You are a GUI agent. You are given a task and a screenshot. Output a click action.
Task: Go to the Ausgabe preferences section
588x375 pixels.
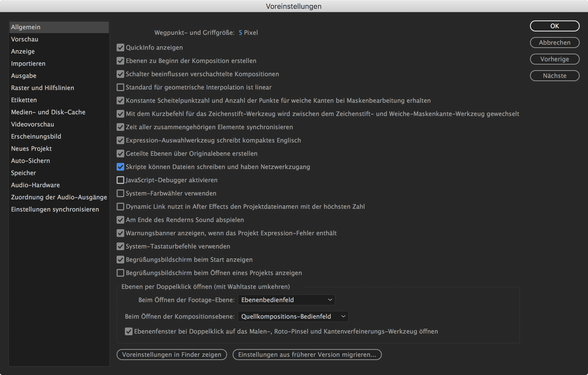pyautogui.click(x=59, y=76)
